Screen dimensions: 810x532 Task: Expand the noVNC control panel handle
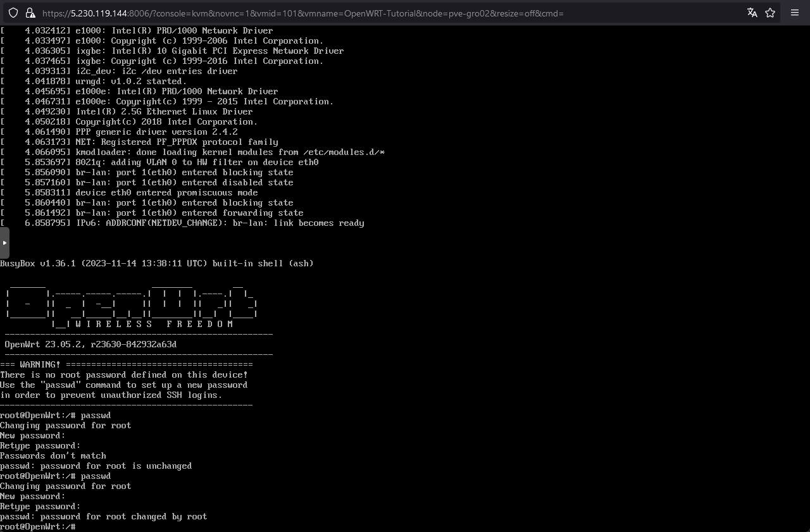pyautogui.click(x=4, y=243)
